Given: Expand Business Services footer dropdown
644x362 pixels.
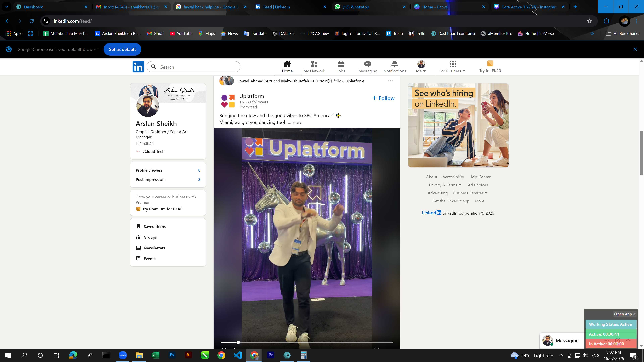Looking at the screenshot, I should (x=470, y=193).
